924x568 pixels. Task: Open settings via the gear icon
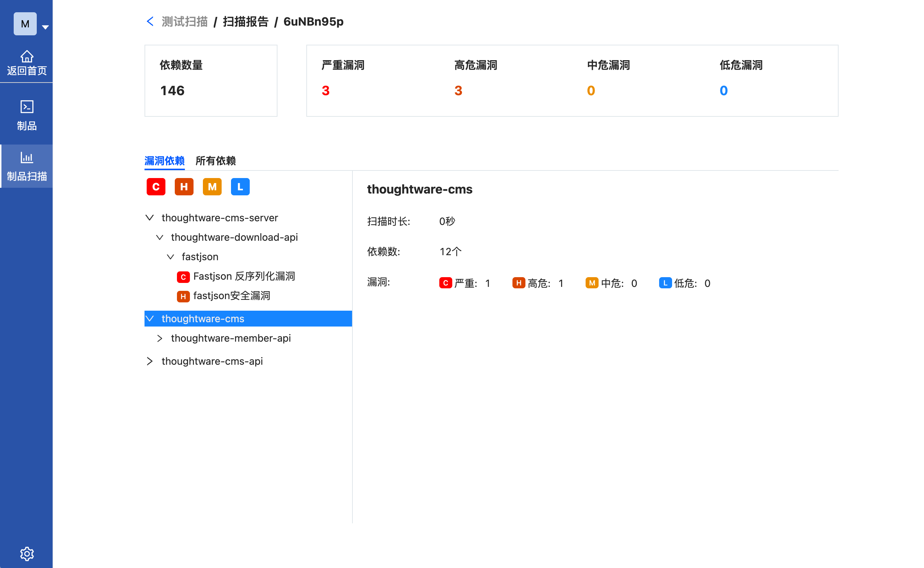[x=26, y=553]
